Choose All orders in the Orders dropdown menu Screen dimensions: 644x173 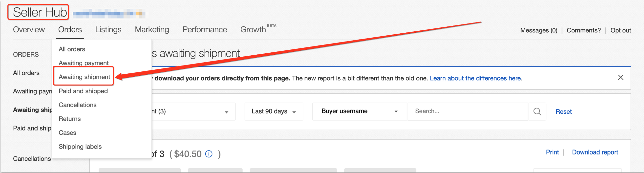(x=72, y=49)
